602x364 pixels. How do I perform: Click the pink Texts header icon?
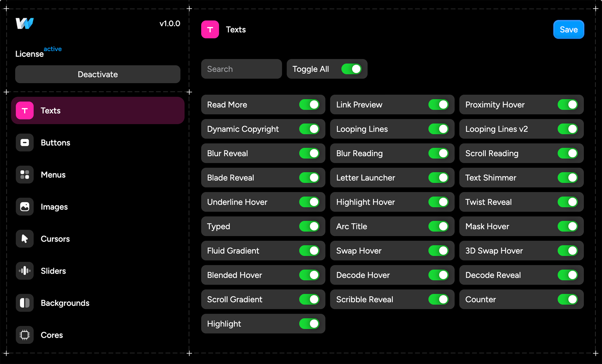210,30
